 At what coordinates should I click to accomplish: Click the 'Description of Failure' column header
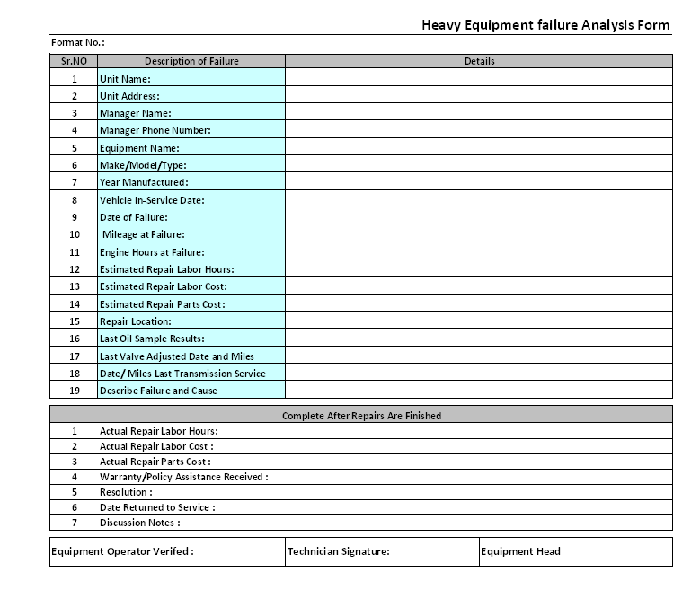click(191, 61)
